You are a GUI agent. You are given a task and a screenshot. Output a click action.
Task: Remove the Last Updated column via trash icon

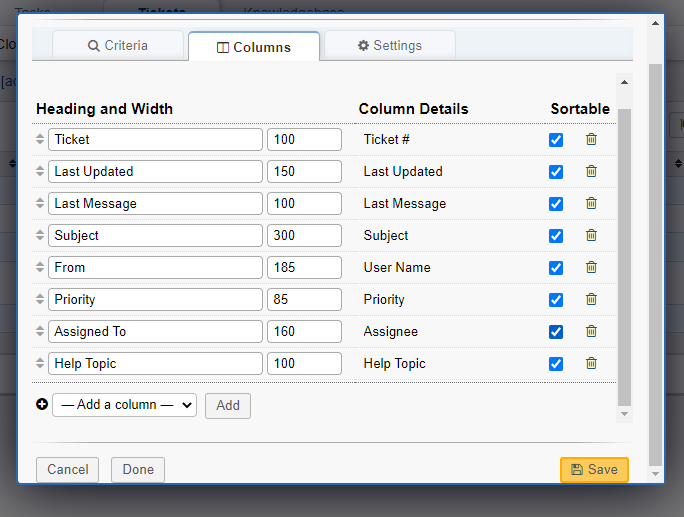point(591,172)
